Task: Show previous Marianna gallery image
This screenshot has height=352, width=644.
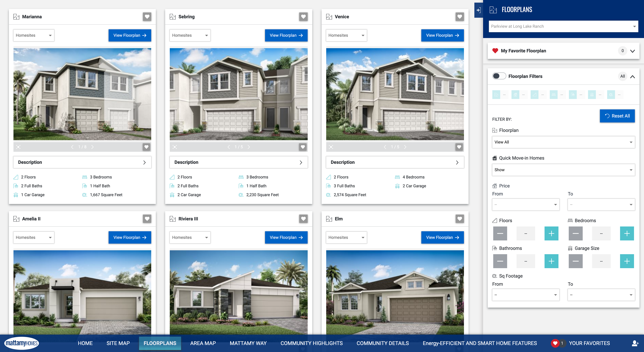Action: (72, 147)
